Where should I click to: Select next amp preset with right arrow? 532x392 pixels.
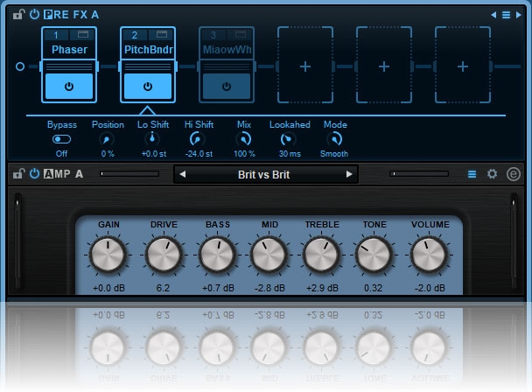tap(348, 174)
